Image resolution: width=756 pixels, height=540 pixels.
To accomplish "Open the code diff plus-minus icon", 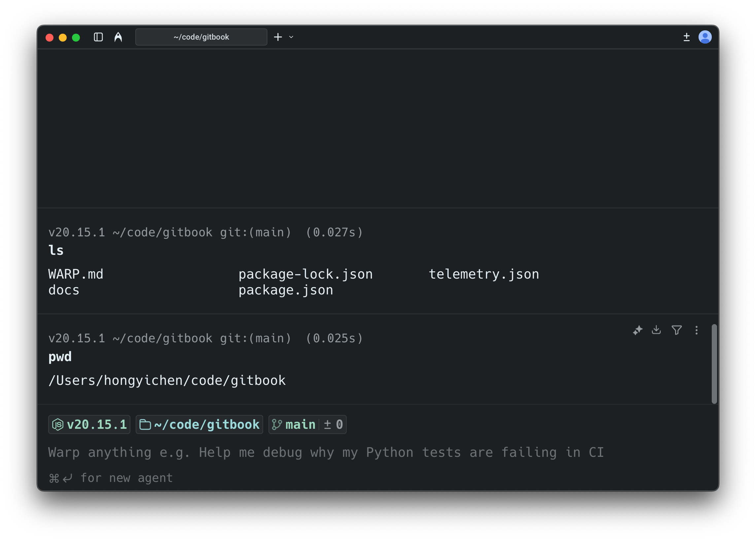I will (x=686, y=37).
